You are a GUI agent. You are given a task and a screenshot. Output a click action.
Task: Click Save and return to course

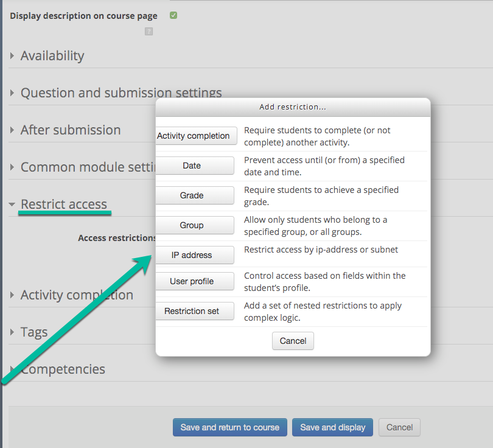click(x=230, y=427)
